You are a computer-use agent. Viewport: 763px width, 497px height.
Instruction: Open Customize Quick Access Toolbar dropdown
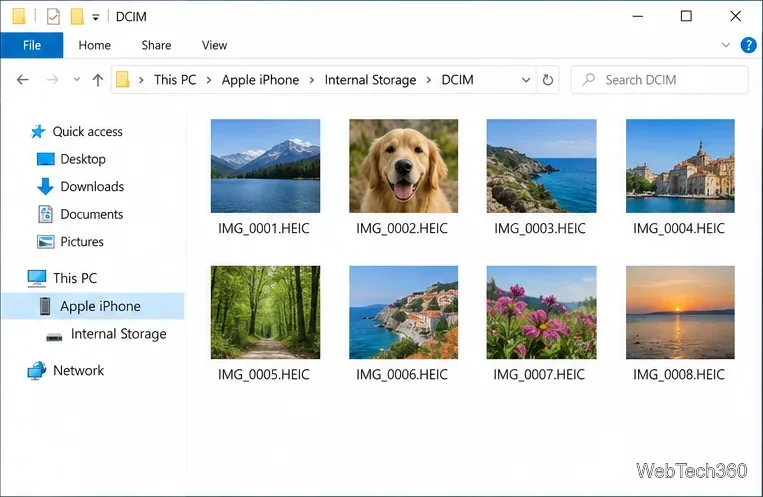(95, 18)
